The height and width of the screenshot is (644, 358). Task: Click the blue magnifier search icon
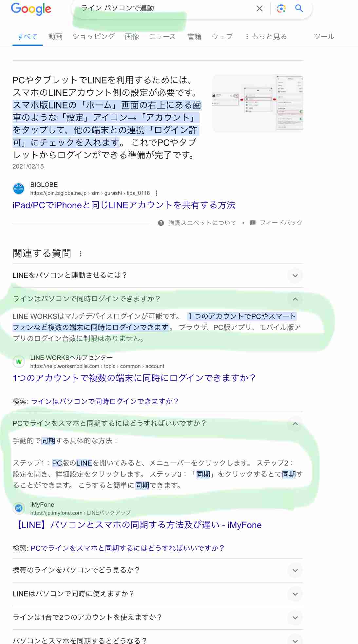[x=299, y=8]
